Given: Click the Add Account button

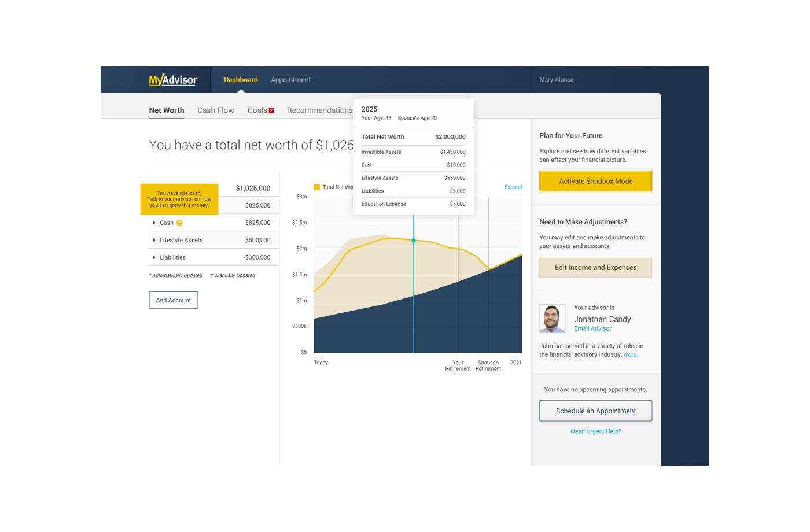Looking at the screenshot, I should click(x=174, y=300).
